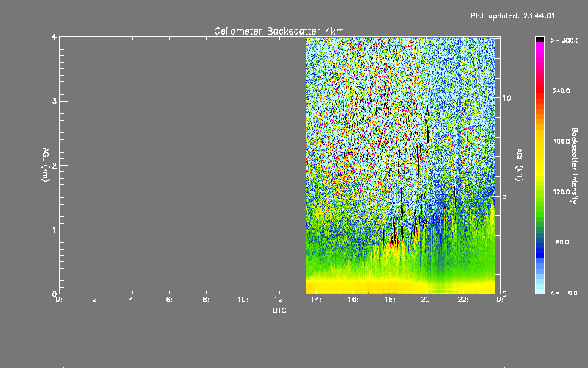Click the light cyan bottom of the colorbar
This screenshot has width=588, height=368.
point(539,288)
